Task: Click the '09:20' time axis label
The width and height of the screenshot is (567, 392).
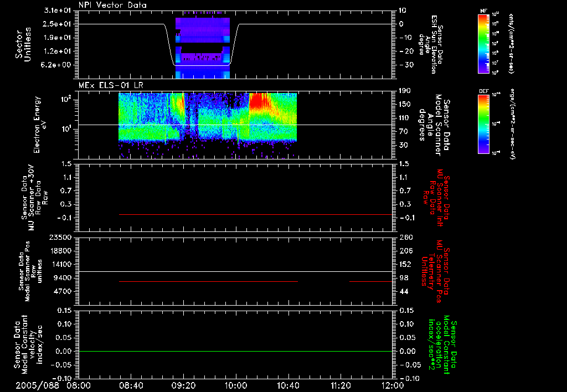Action: pos(184,385)
